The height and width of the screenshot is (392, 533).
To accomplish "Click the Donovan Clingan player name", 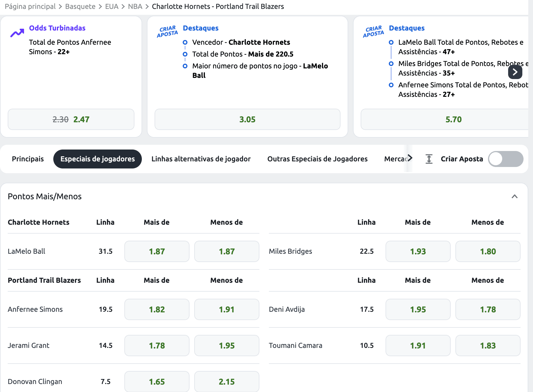I will [35, 382].
